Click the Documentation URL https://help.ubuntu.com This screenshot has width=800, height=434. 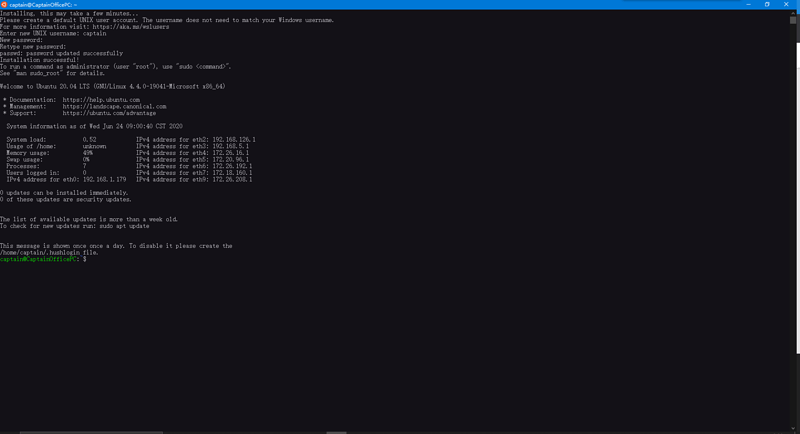[x=101, y=100]
